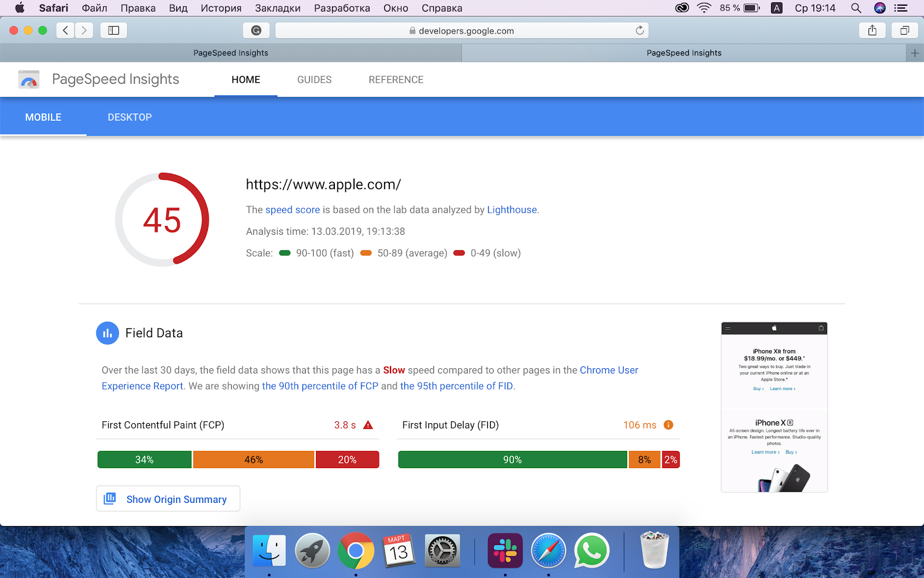Image resolution: width=924 pixels, height=578 pixels.
Task: Click Show Origin Summary button
Action: click(168, 499)
